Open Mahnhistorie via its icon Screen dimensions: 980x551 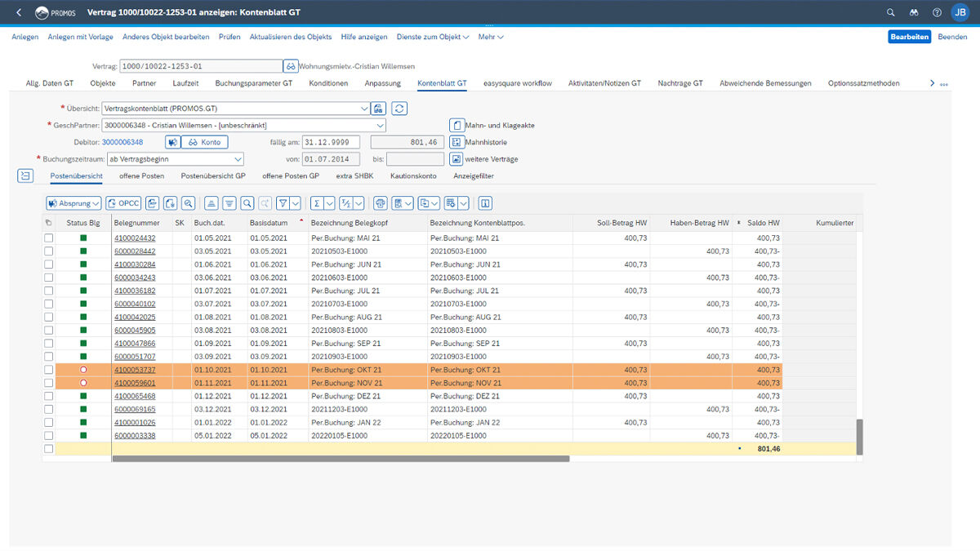click(x=457, y=142)
